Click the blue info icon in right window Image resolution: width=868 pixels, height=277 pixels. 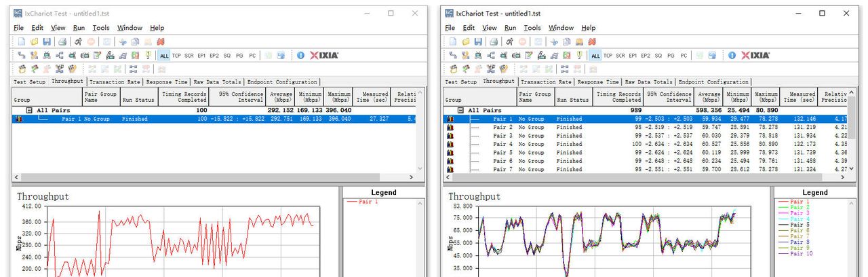(x=732, y=56)
